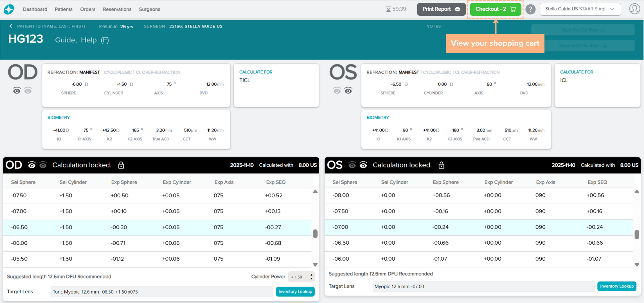Expand the Stella Guide US account dropdown
Screen dimensions: 644x303
(580, 9)
